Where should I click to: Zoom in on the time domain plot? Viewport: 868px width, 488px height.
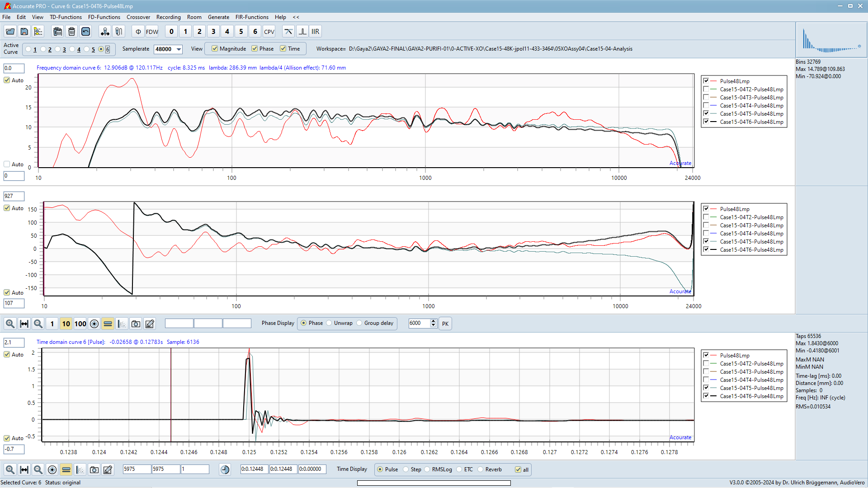point(10,469)
